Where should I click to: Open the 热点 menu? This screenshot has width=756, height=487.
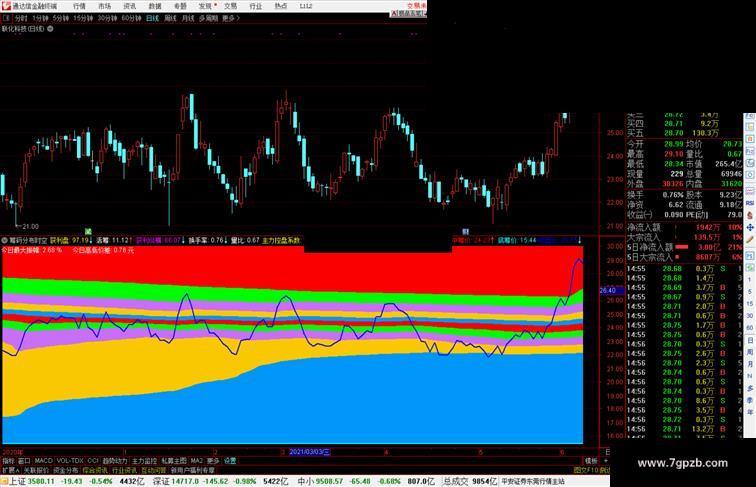[281, 6]
